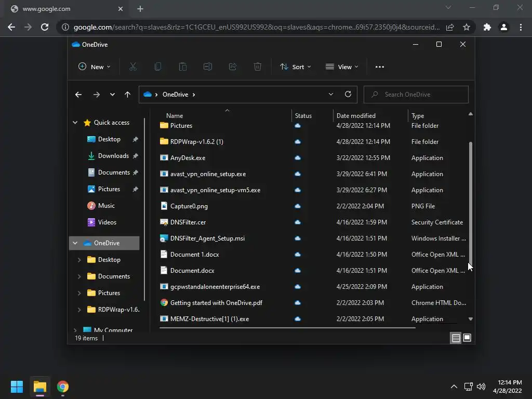The image size is (532, 399).
Task: Click OneDrive breadcrumb in address bar
Action: 175,95
